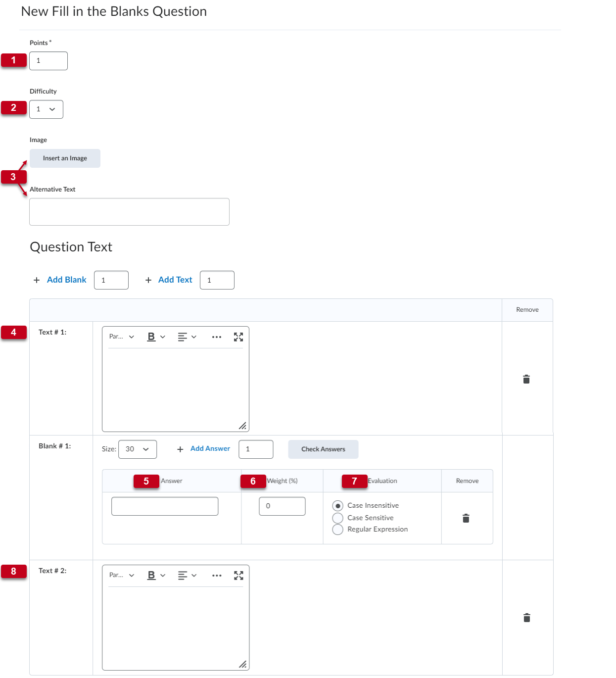The image size is (616, 678).
Task: Toggle fullscreen icon in Text # 2 editor
Action: click(x=238, y=576)
